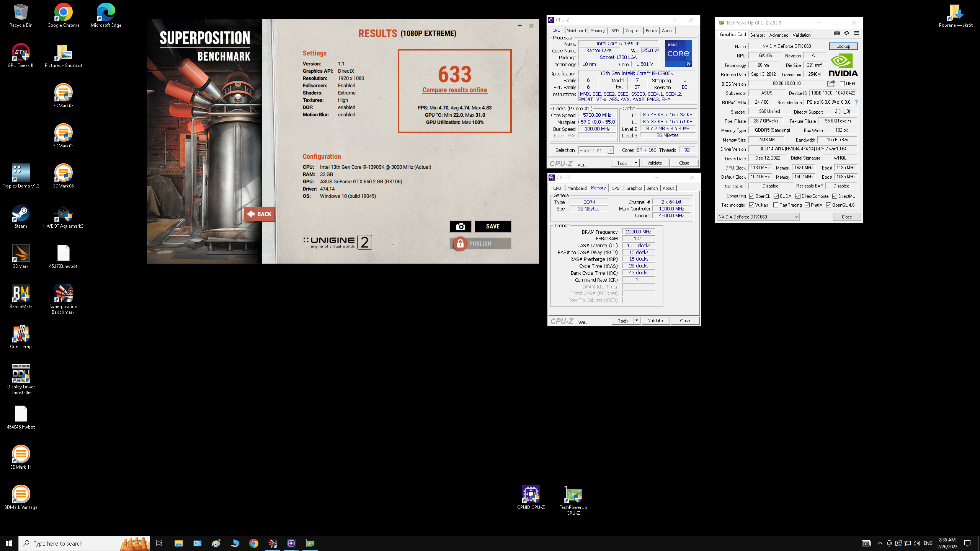Screen dimensions: 980x551
Task: Take screenshot with Superposition camera button
Action: [460, 226]
